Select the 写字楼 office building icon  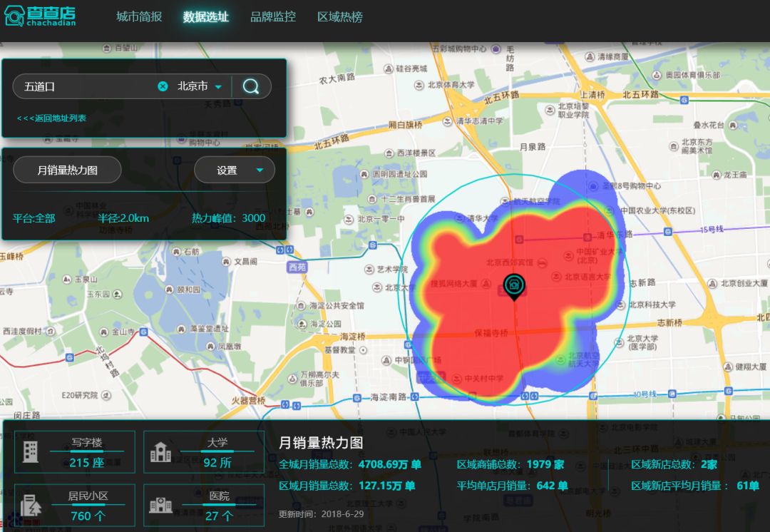pos(29,451)
